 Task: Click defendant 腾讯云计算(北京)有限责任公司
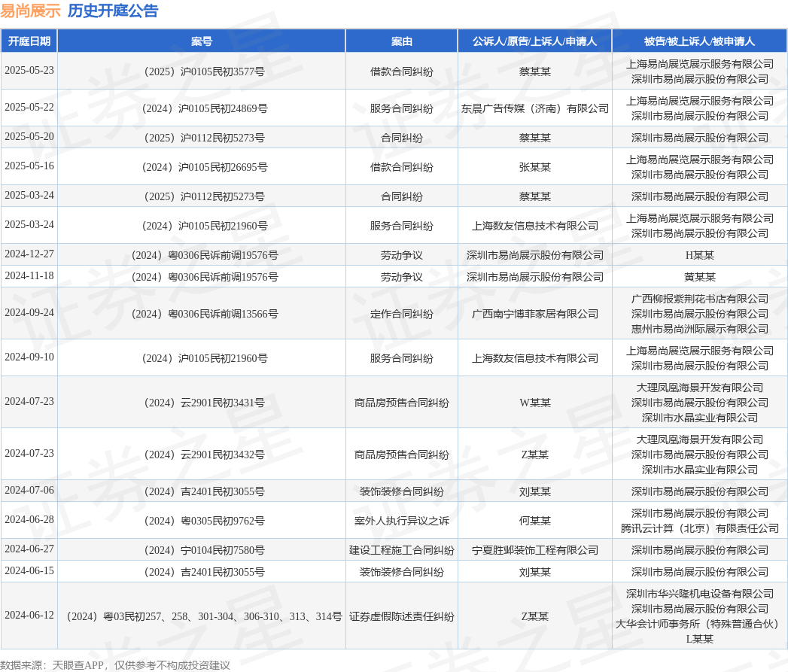(699, 528)
